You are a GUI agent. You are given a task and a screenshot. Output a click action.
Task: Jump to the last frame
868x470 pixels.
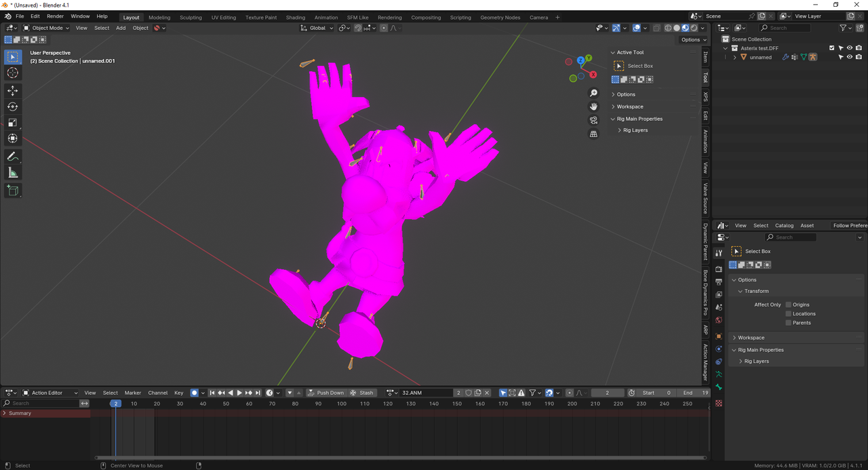(258, 393)
